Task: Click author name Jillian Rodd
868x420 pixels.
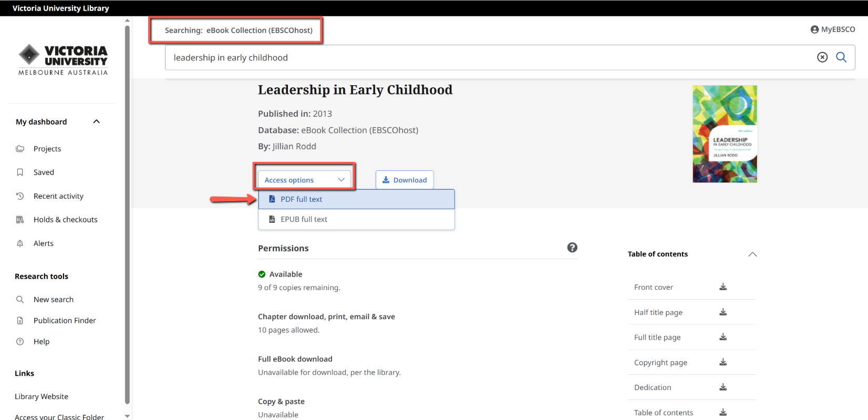Action: (294, 146)
